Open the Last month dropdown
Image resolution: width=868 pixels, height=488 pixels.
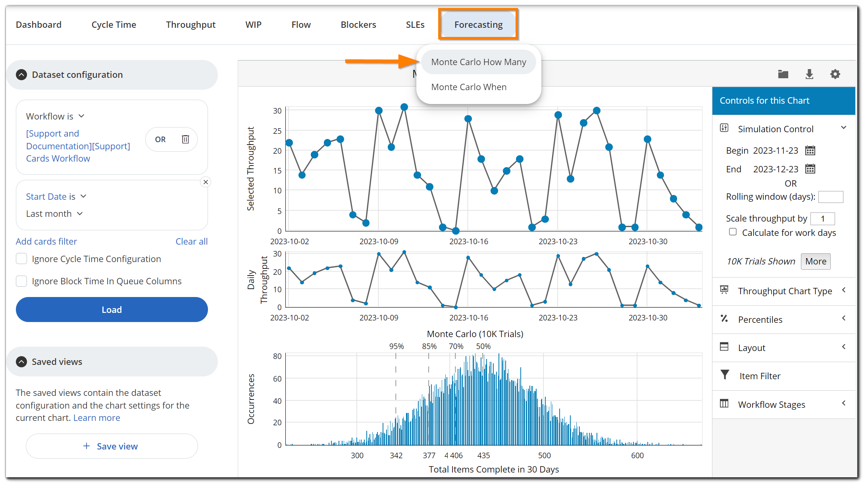[x=54, y=213]
